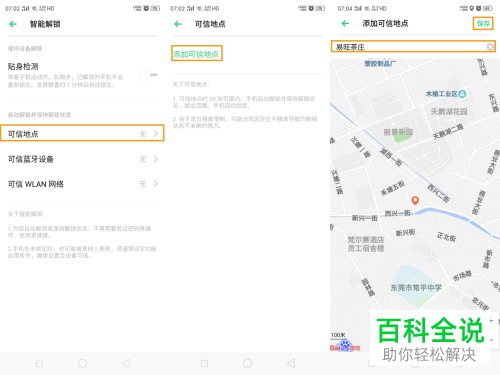
Task: Open the 可信地点 setting row
Action: pyautogui.click(x=82, y=133)
